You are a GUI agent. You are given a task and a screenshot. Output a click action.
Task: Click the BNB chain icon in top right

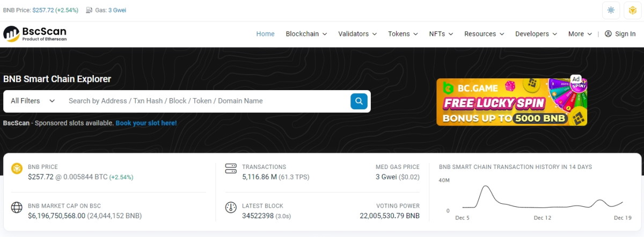pyautogui.click(x=631, y=10)
